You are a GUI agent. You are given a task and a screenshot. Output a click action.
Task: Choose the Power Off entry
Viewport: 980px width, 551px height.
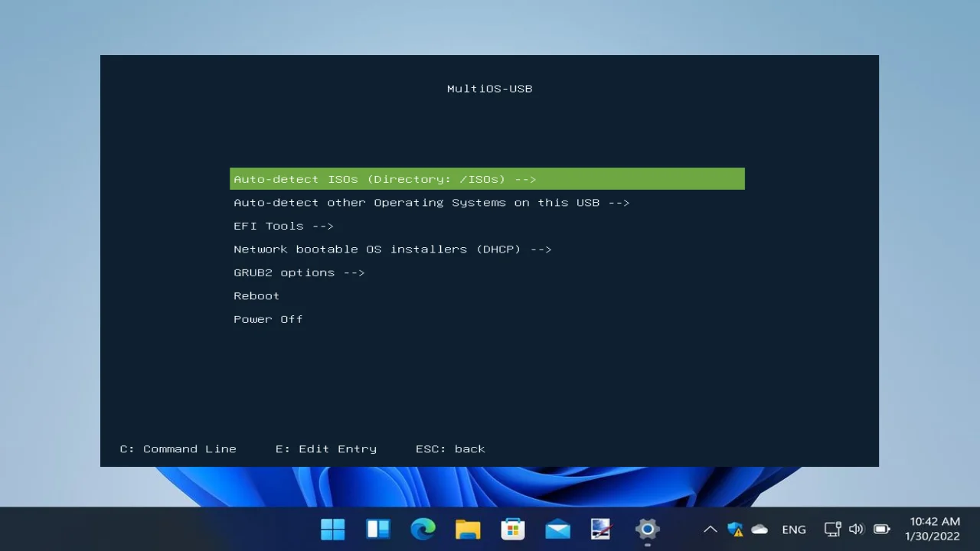[268, 319]
